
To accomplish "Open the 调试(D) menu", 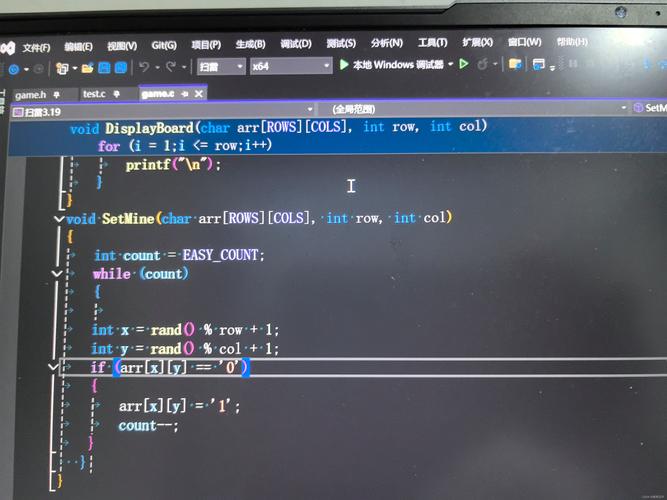I will pyautogui.click(x=296, y=43).
